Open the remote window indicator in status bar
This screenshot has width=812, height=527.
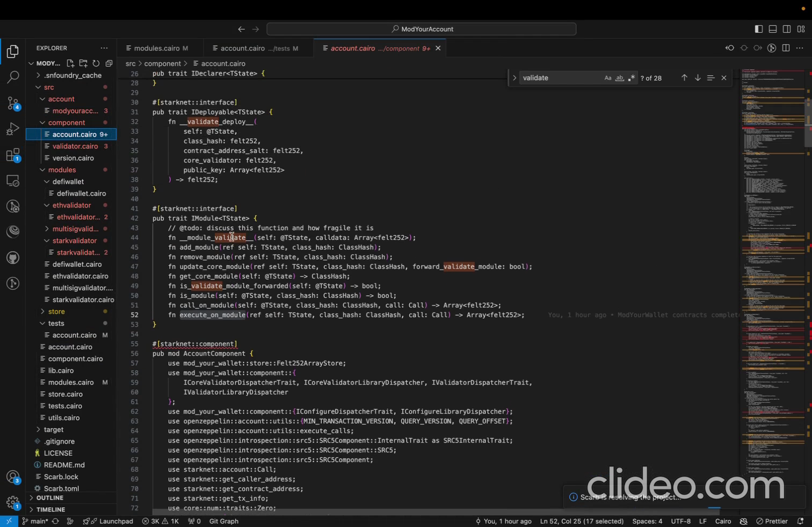(9, 521)
